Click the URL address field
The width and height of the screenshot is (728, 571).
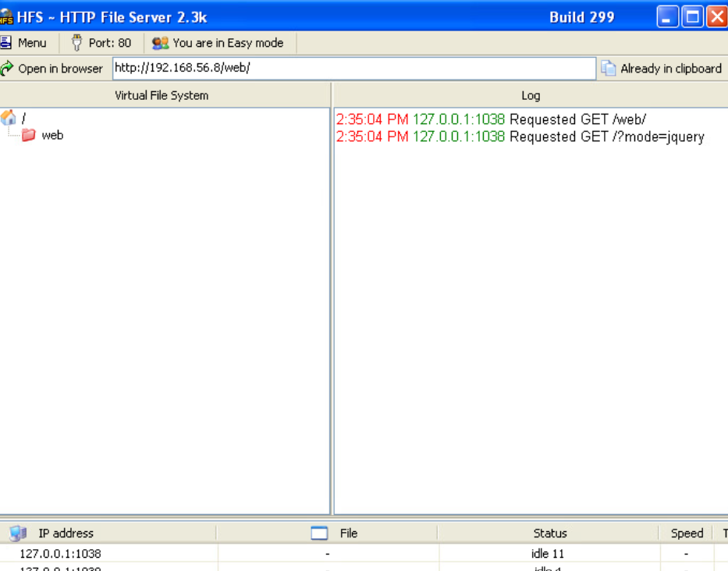click(x=354, y=68)
